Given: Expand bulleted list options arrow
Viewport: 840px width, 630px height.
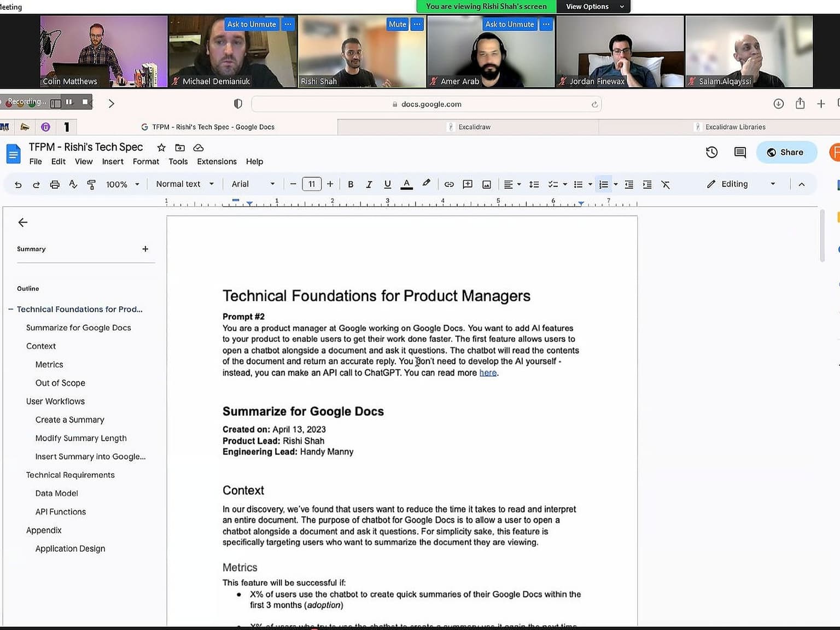Looking at the screenshot, I should [x=590, y=184].
